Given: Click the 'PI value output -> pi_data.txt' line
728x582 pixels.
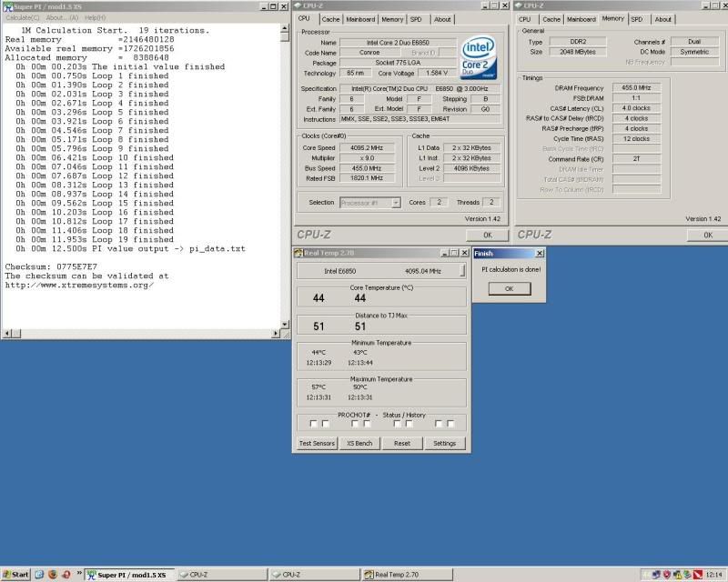Looking at the screenshot, I should click(130, 249).
